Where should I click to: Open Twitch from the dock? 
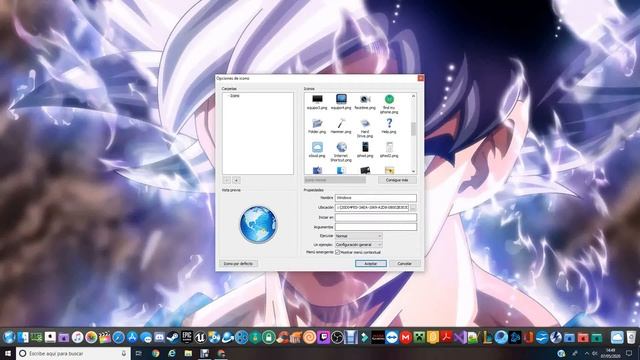[x=324, y=337]
